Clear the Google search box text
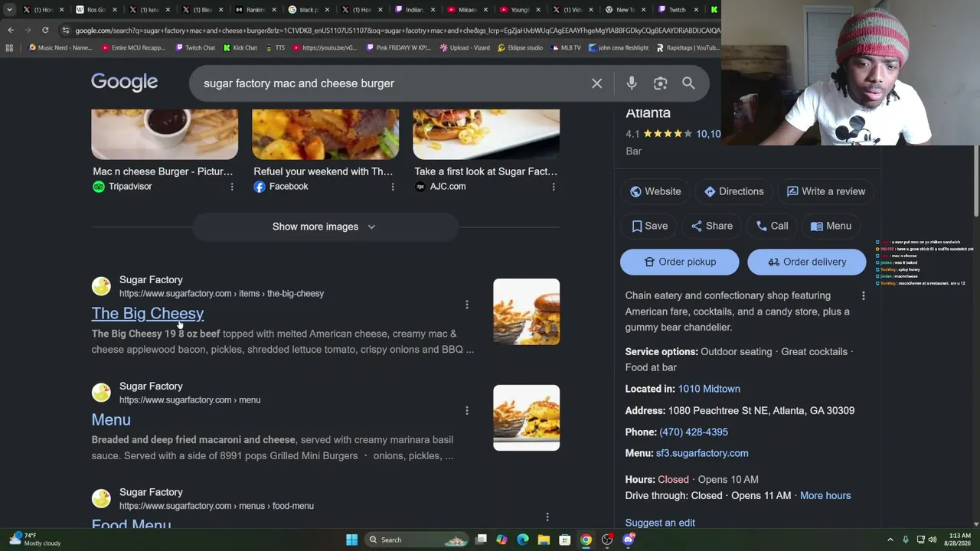The height and width of the screenshot is (551, 980). [x=596, y=83]
